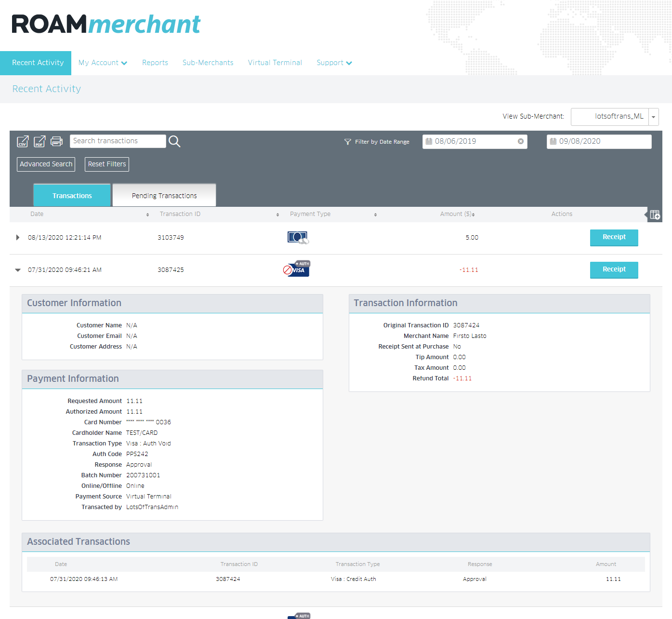Open Receipt for transaction 3103749
The width and height of the screenshot is (672, 619).
tap(614, 237)
